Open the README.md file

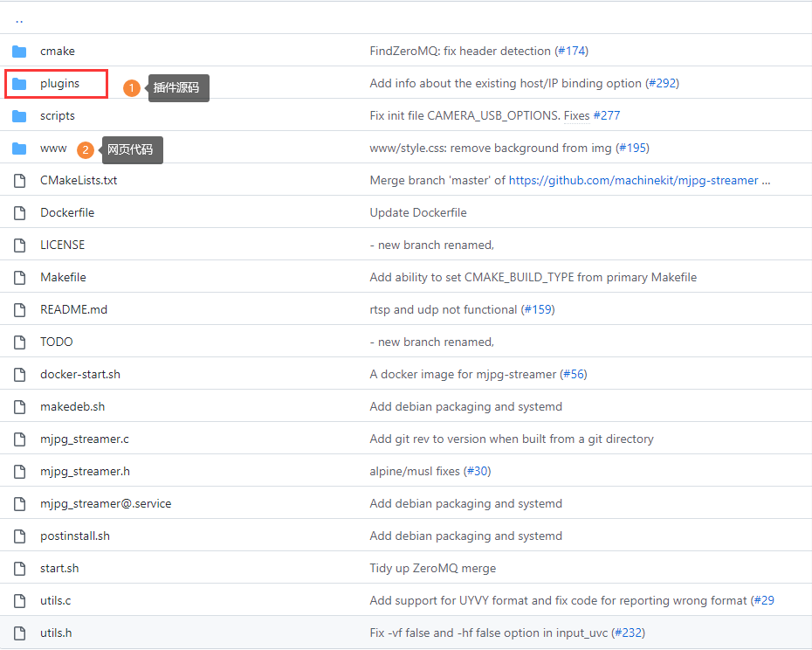[x=73, y=309]
